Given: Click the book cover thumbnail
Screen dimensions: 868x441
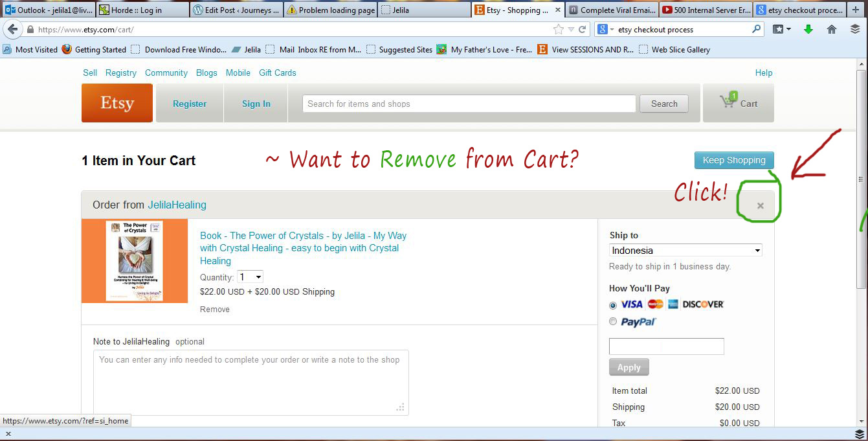Looking at the screenshot, I should click(134, 261).
